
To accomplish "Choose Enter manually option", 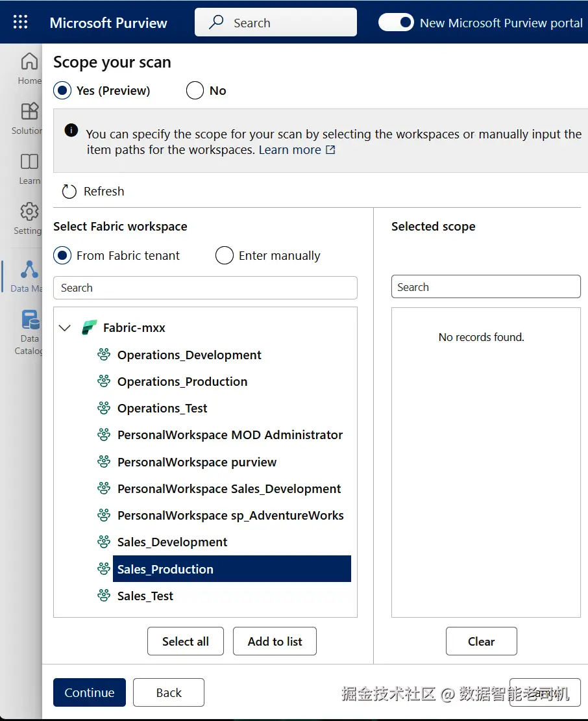I will point(224,255).
